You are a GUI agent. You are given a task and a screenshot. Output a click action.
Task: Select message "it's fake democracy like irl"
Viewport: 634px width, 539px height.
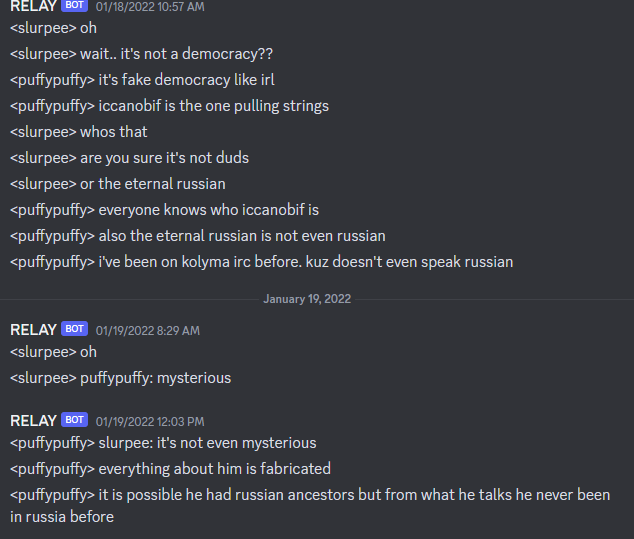tap(142, 80)
